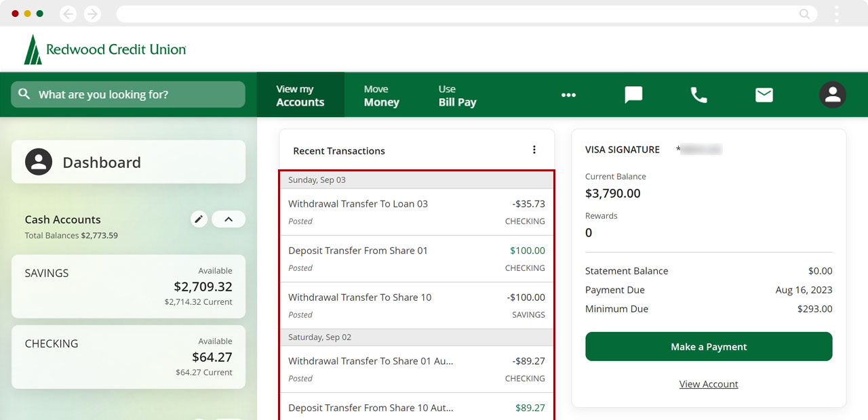868x420 pixels.
Task: Click the -$35.73 transaction amount
Action: 528,204
